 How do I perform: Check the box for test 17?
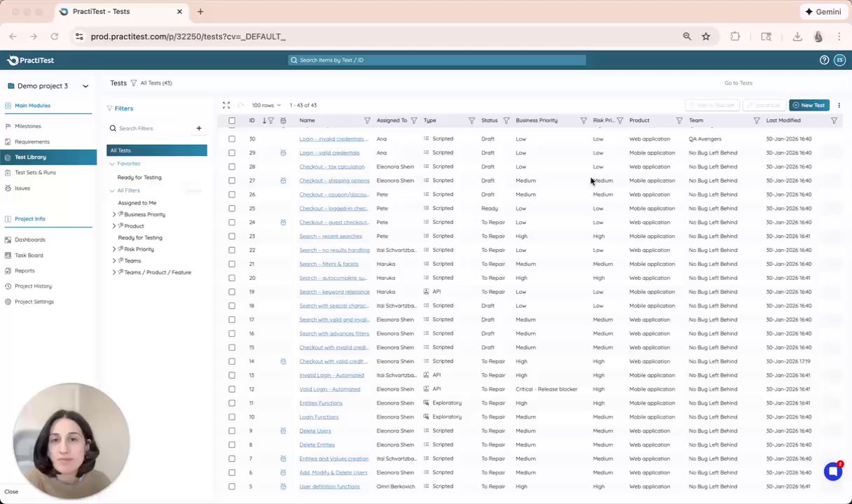(232, 320)
